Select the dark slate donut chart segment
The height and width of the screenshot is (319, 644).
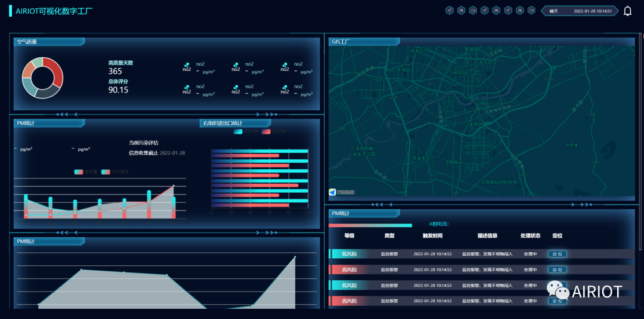pos(47,92)
